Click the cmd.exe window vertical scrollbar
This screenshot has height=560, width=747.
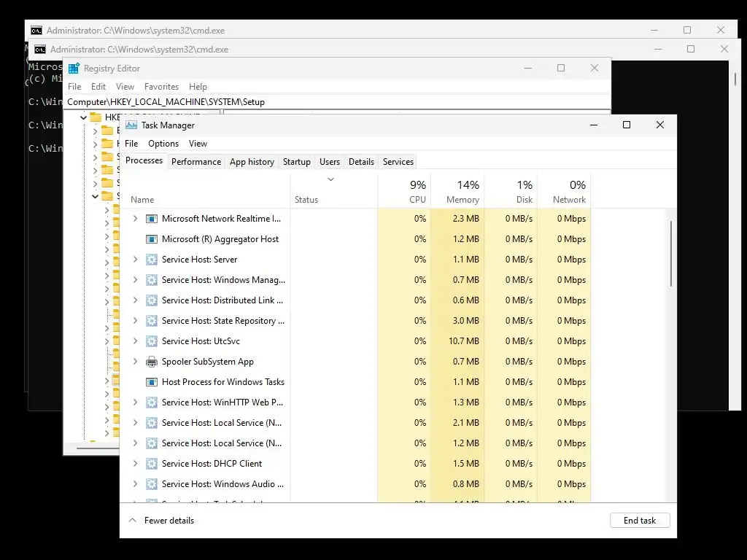click(x=735, y=79)
